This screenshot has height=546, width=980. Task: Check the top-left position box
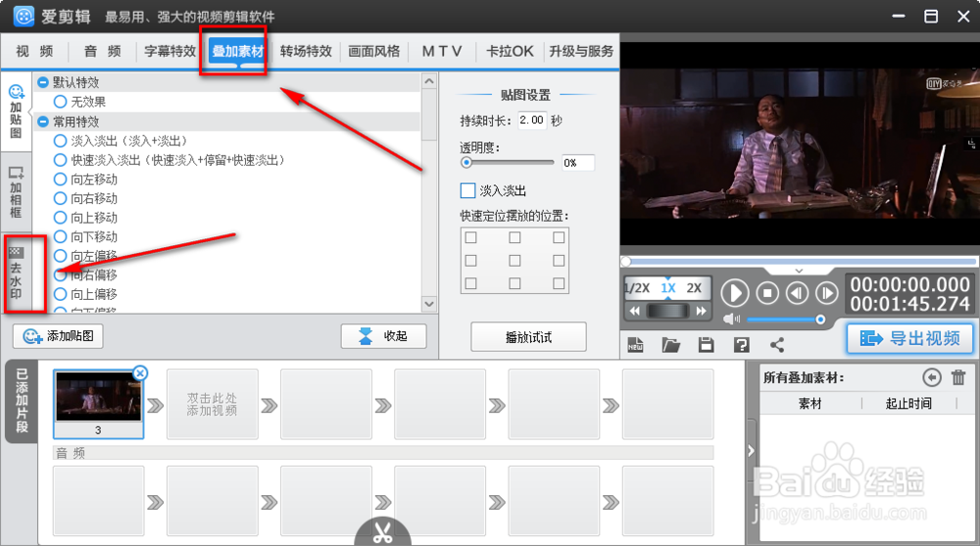[471, 237]
